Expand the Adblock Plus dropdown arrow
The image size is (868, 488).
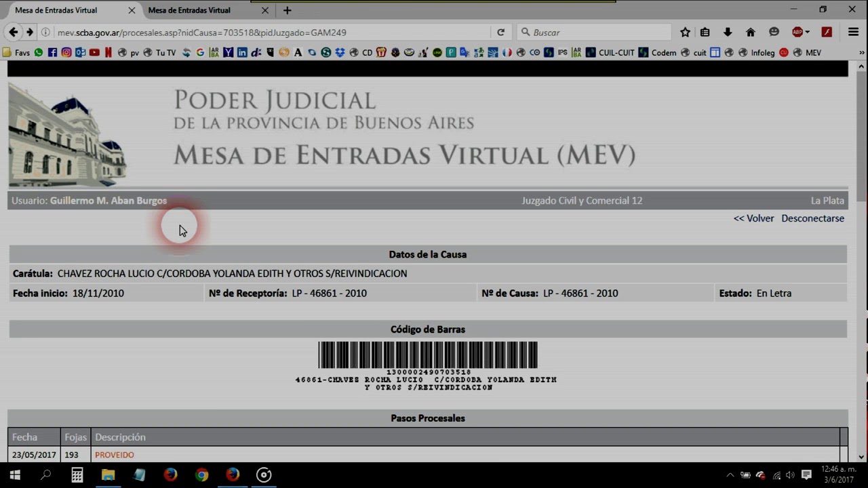click(x=807, y=32)
